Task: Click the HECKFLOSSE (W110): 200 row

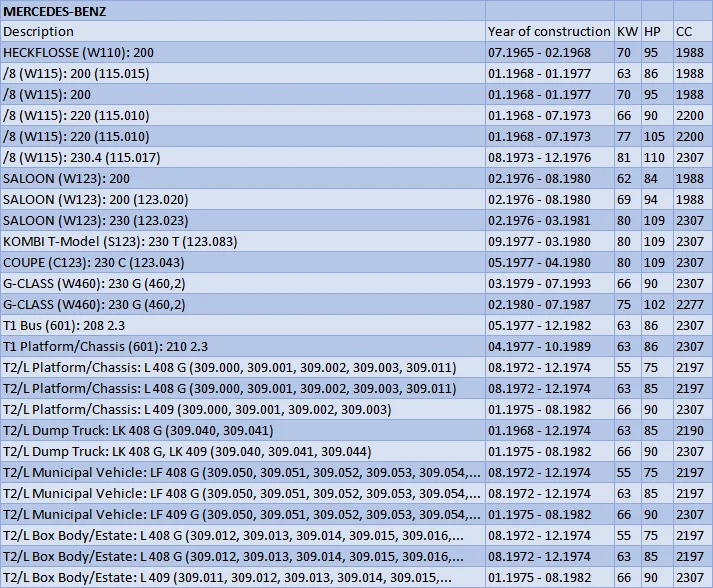Action: tap(356, 53)
